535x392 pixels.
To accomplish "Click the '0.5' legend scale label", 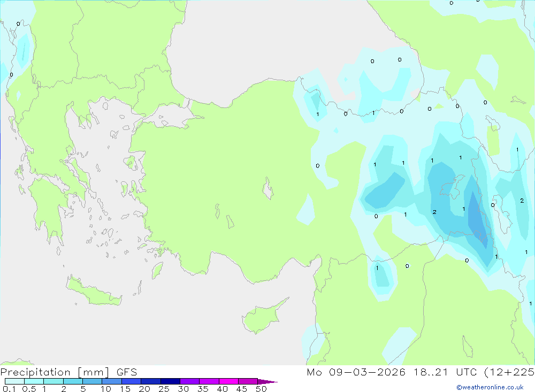I will 29,389.
